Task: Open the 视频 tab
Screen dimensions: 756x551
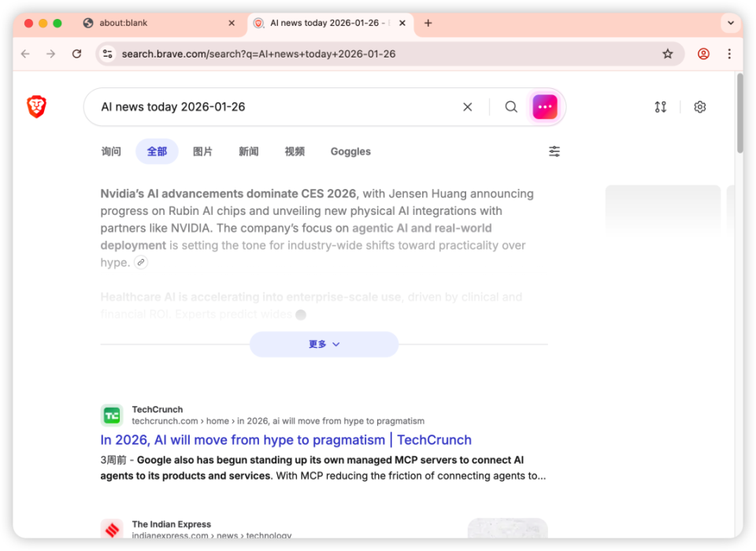Action: pyautogui.click(x=294, y=151)
